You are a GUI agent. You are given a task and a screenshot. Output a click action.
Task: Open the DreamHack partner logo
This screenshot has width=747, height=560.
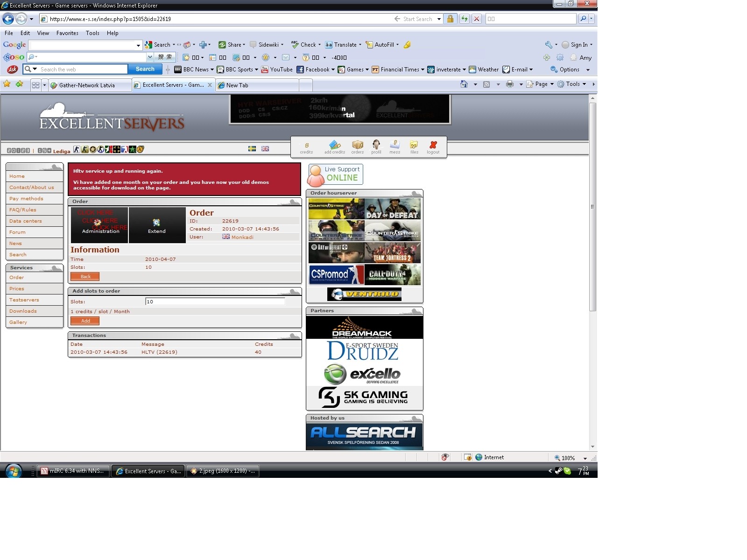pyautogui.click(x=365, y=328)
